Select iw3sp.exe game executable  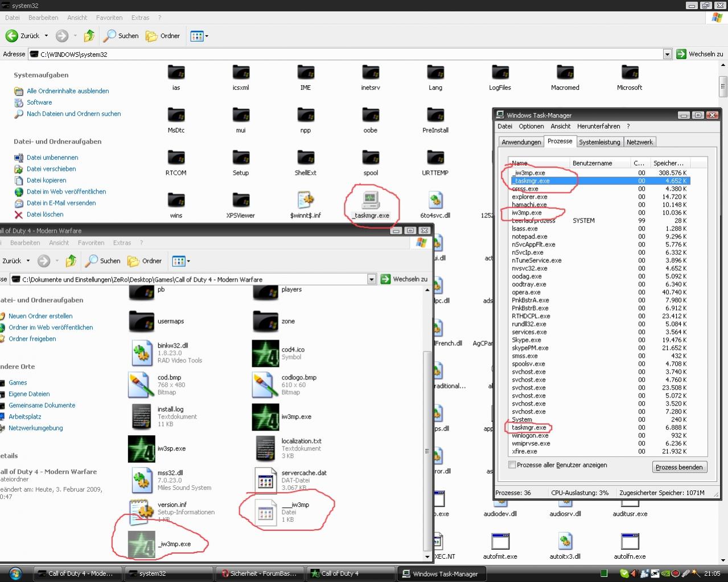point(157,449)
